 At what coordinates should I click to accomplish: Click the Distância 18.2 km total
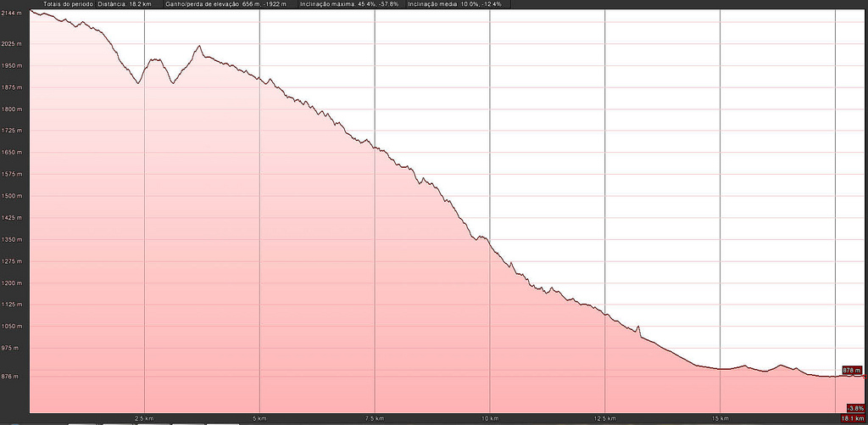(121, 4)
